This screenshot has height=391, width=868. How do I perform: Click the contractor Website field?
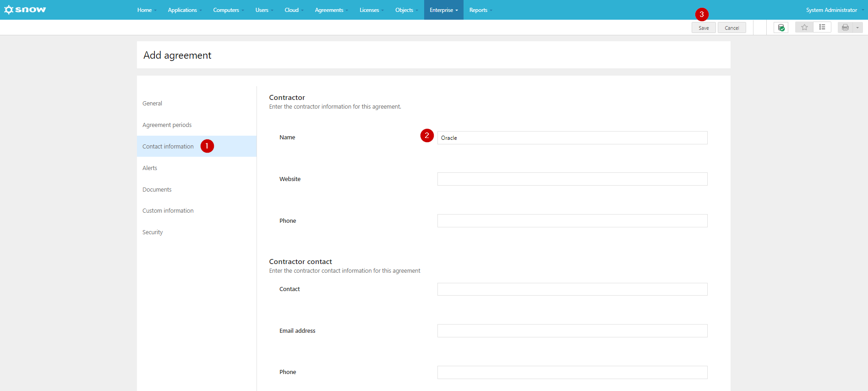coord(572,179)
